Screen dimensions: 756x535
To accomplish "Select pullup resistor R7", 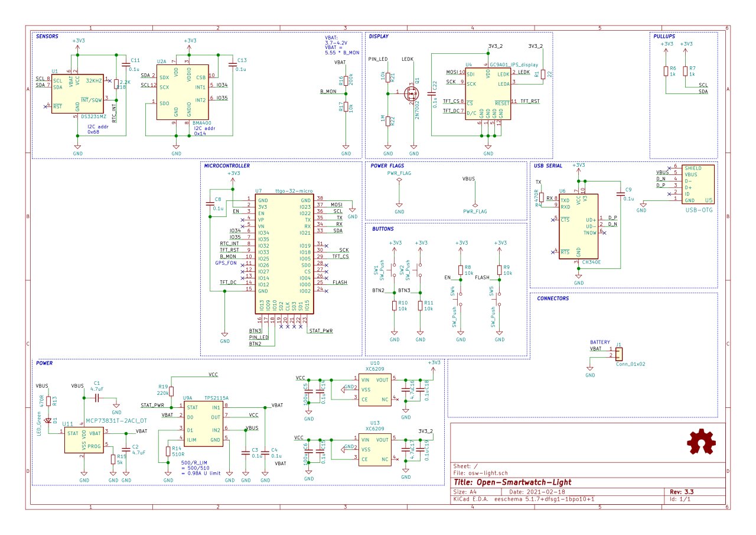I will pyautogui.click(x=685, y=71).
